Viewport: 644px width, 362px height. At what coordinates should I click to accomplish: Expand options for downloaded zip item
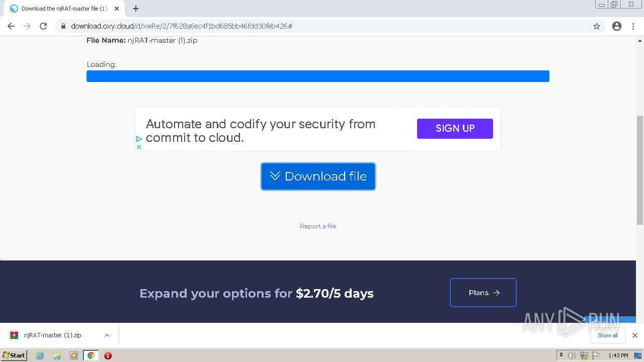coord(107,335)
